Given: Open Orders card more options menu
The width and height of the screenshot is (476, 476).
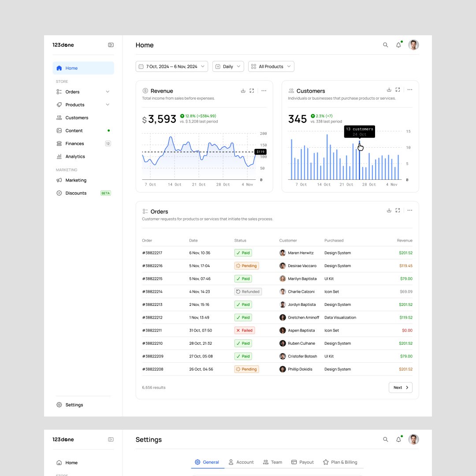Looking at the screenshot, I should pyautogui.click(x=410, y=210).
